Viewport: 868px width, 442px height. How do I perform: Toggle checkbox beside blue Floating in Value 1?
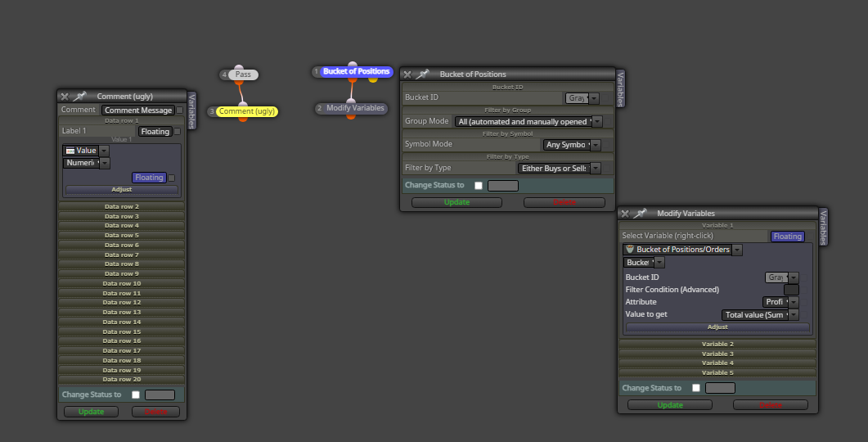coord(171,178)
